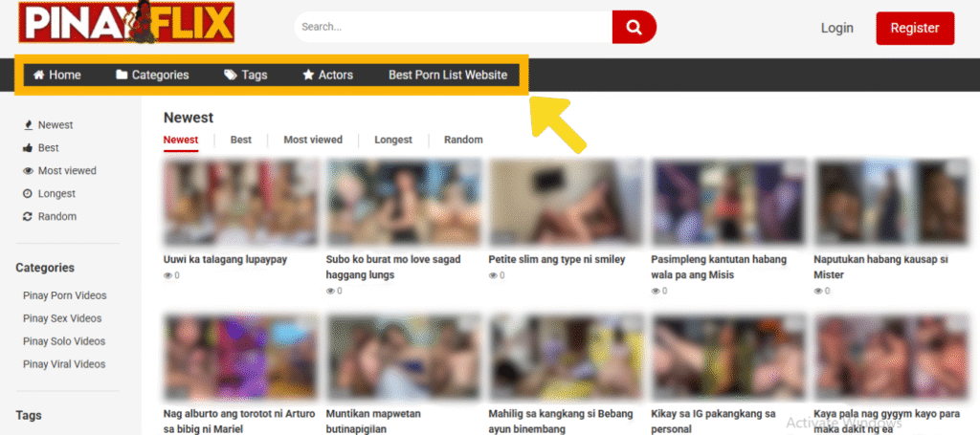The height and width of the screenshot is (435, 980).
Task: Open the Actors page with star icon
Action: pyautogui.click(x=328, y=75)
